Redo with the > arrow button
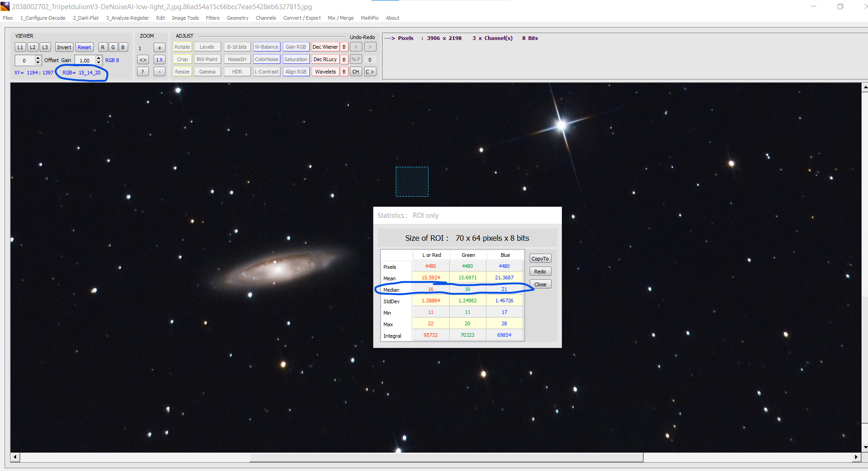 (370, 47)
